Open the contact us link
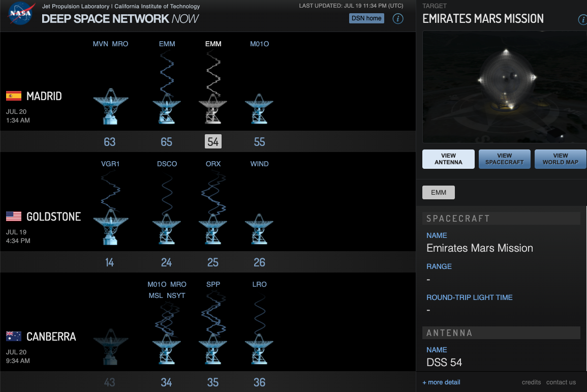Viewport: 587px width, 392px height. (561, 382)
